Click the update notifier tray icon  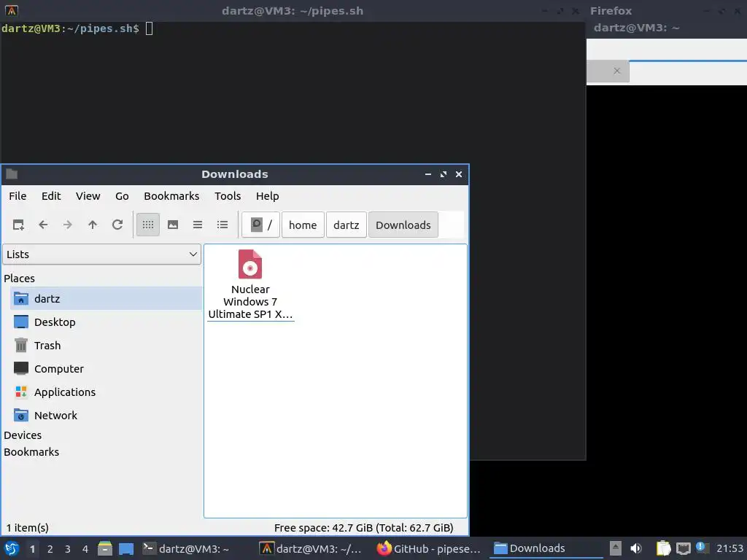[x=702, y=548]
